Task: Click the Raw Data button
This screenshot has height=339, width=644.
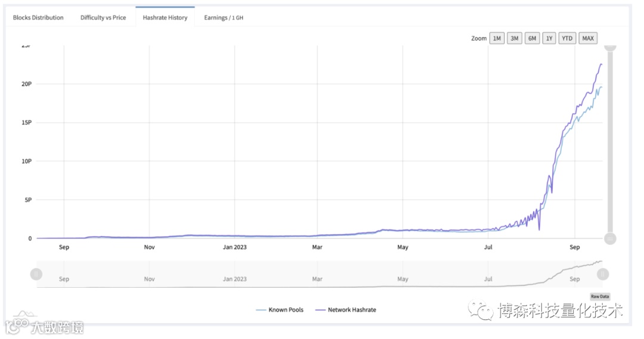Action: (x=600, y=297)
